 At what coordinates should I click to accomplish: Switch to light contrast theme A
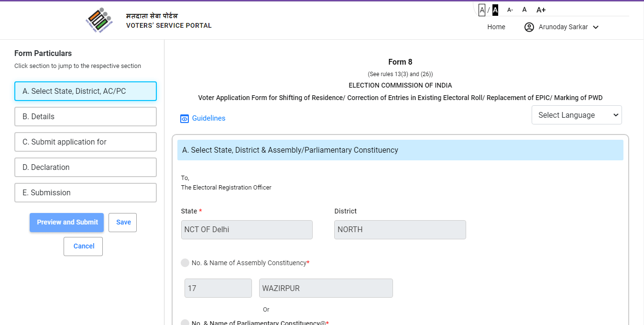tap(482, 10)
